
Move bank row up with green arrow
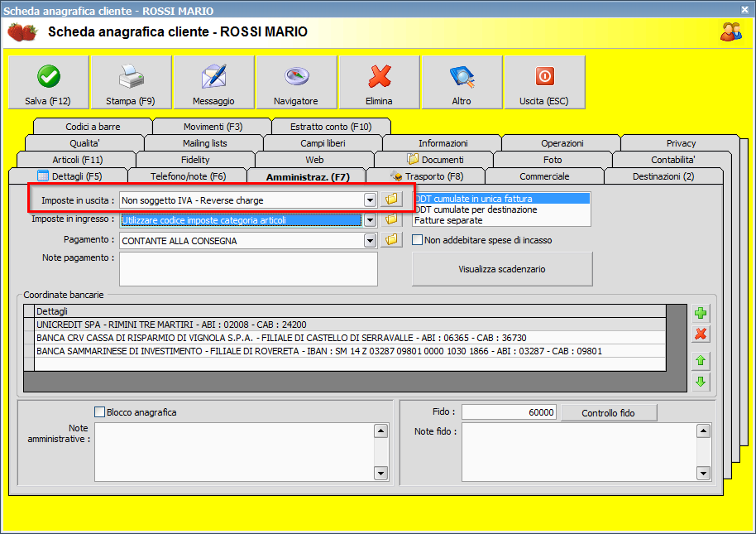tap(701, 360)
